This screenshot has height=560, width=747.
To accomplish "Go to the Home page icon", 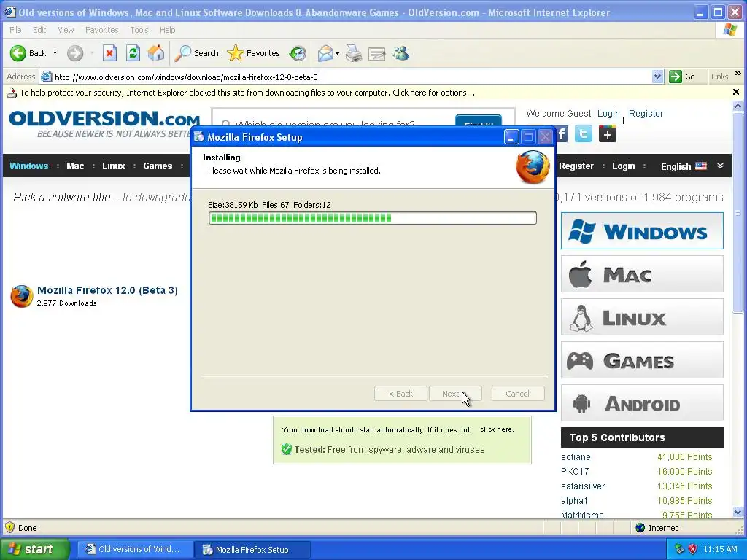I will pyautogui.click(x=156, y=53).
